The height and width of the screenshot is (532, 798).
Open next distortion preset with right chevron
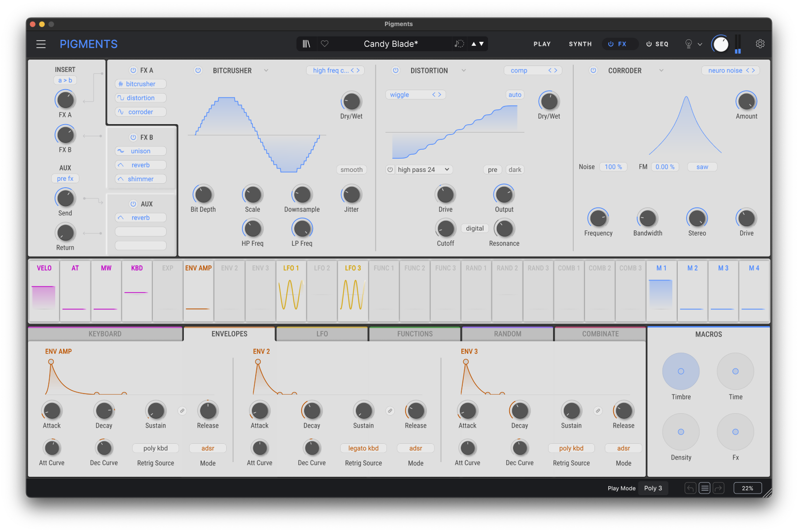(556, 70)
